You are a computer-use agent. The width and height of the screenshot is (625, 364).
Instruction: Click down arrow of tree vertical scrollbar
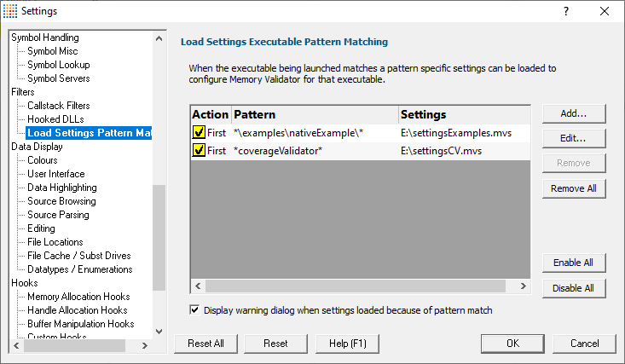click(159, 332)
